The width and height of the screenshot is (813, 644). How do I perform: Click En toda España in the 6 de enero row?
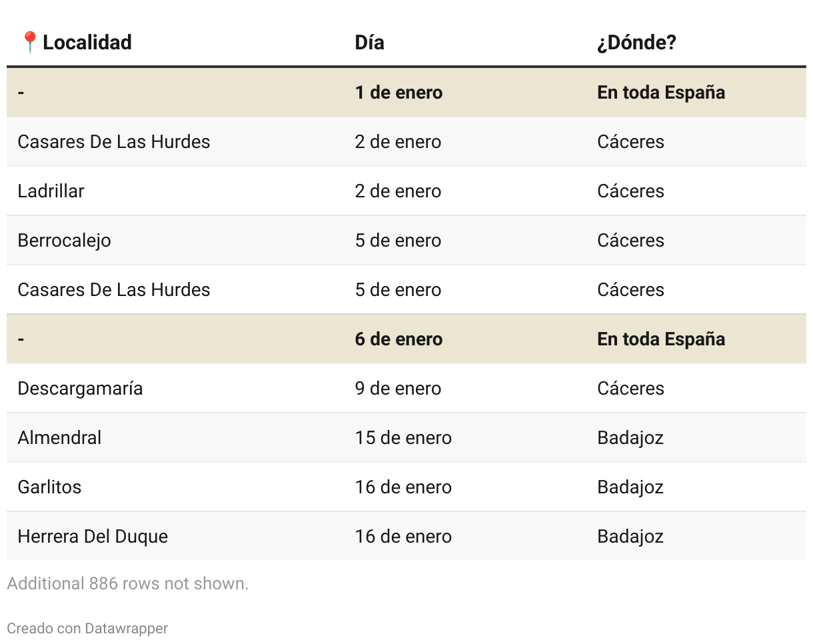[x=661, y=339]
